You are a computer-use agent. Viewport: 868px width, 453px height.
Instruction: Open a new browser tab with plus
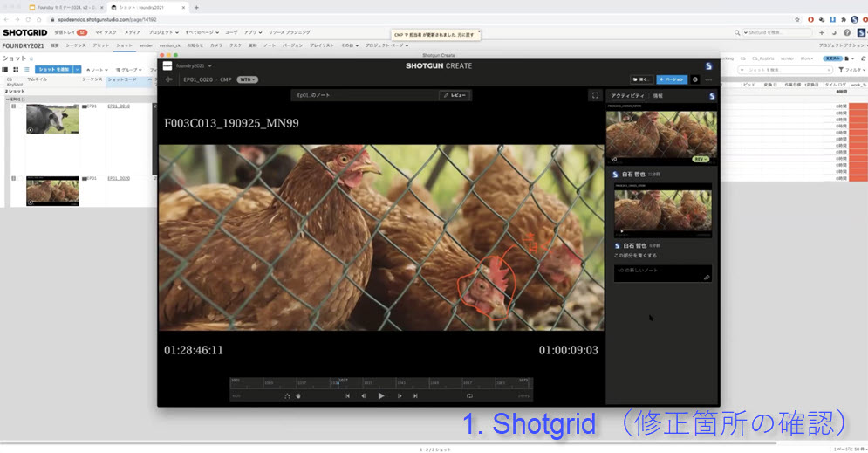click(196, 8)
